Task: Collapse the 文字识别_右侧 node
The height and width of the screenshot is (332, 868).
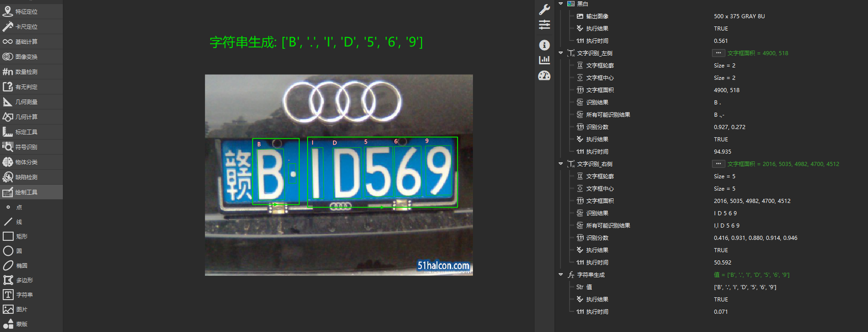Action: 561,164
